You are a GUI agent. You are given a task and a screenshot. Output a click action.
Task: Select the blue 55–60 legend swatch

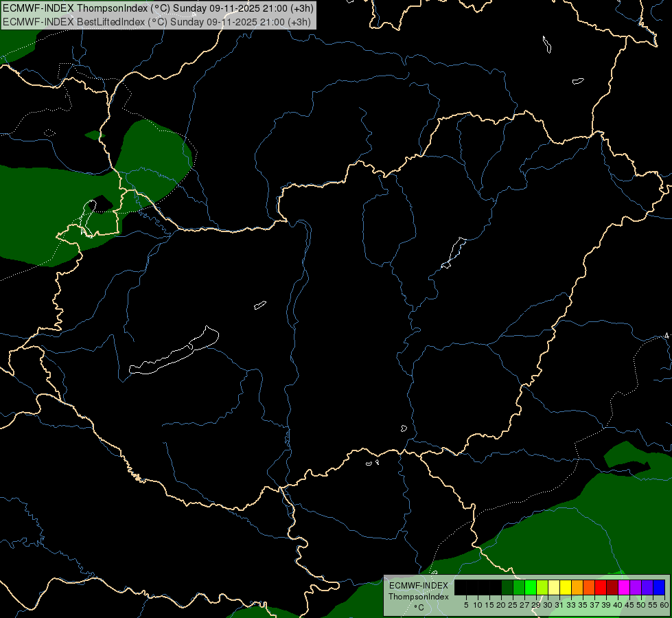point(659,587)
